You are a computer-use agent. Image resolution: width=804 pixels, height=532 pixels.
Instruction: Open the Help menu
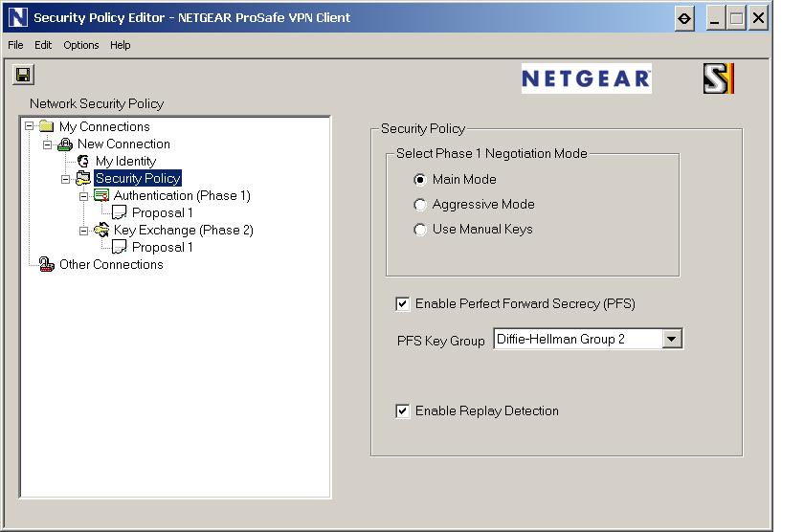[120, 45]
